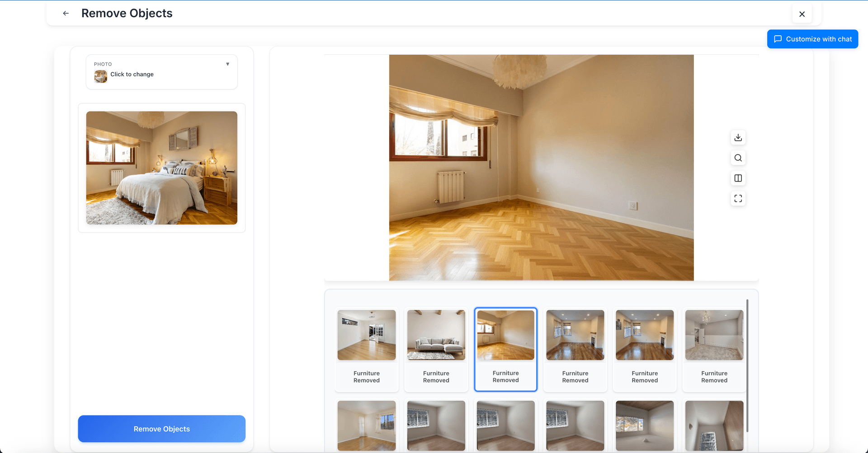Click the small photo thumbnail next to Click to change
Viewport: 868px width, 453px height.
click(x=100, y=76)
